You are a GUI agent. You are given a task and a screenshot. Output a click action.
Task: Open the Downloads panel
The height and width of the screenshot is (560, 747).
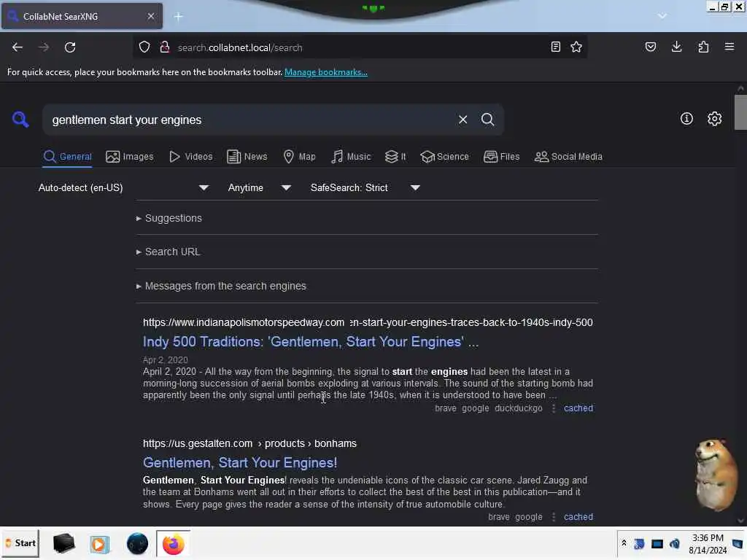coord(676,47)
